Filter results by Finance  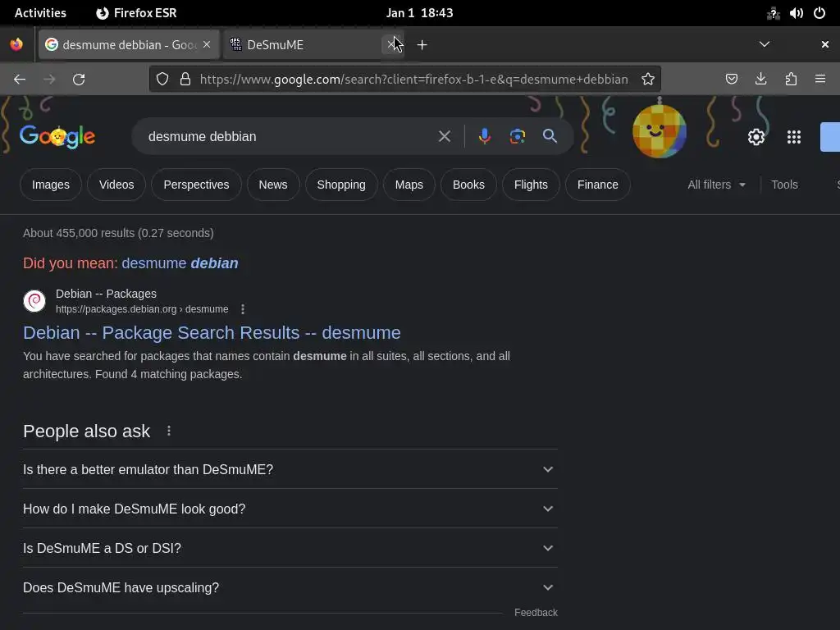point(598,185)
